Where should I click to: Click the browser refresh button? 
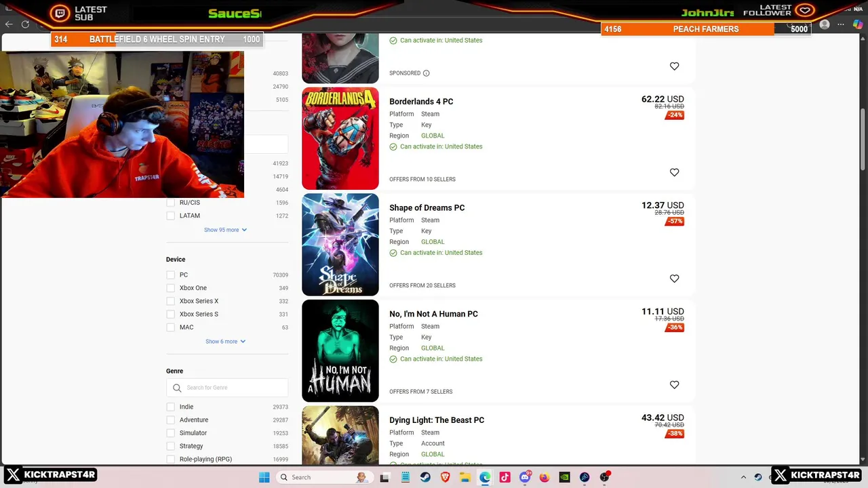coord(25,24)
